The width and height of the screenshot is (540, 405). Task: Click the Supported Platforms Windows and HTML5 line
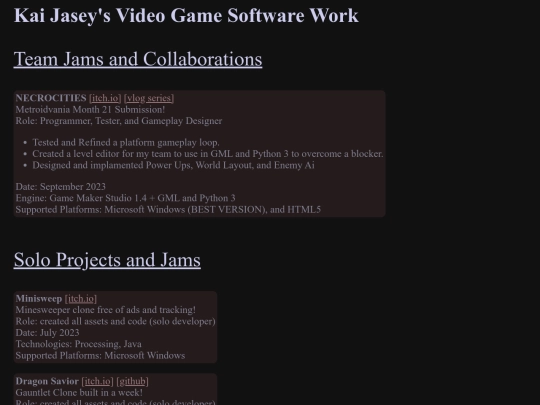click(x=168, y=209)
